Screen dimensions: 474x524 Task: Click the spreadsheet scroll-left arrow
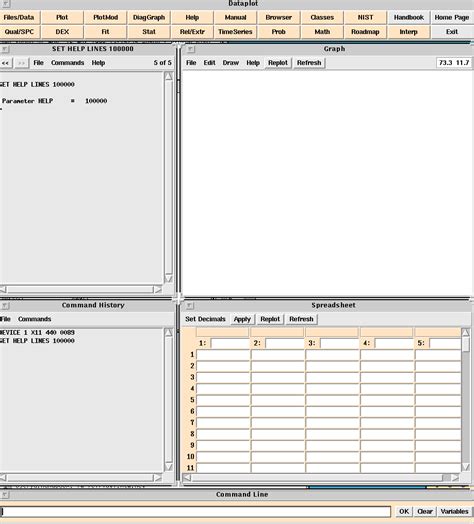click(x=187, y=478)
